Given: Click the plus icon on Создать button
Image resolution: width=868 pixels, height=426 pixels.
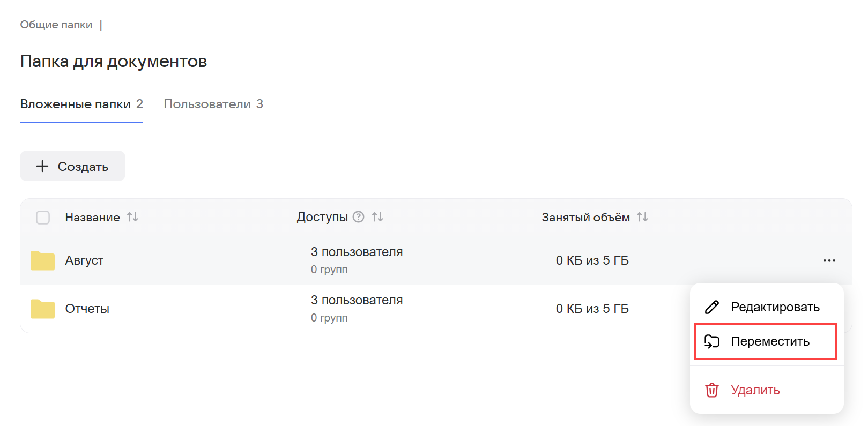Looking at the screenshot, I should coord(42,167).
